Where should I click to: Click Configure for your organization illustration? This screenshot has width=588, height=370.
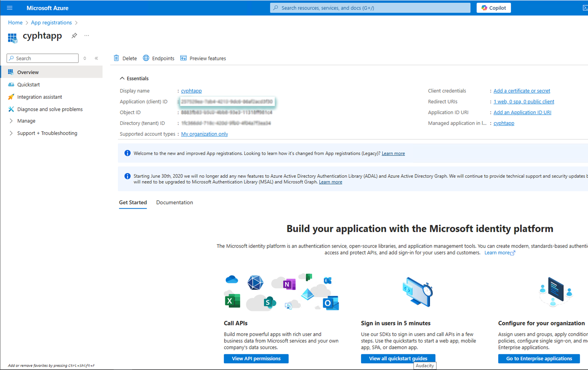555,291
